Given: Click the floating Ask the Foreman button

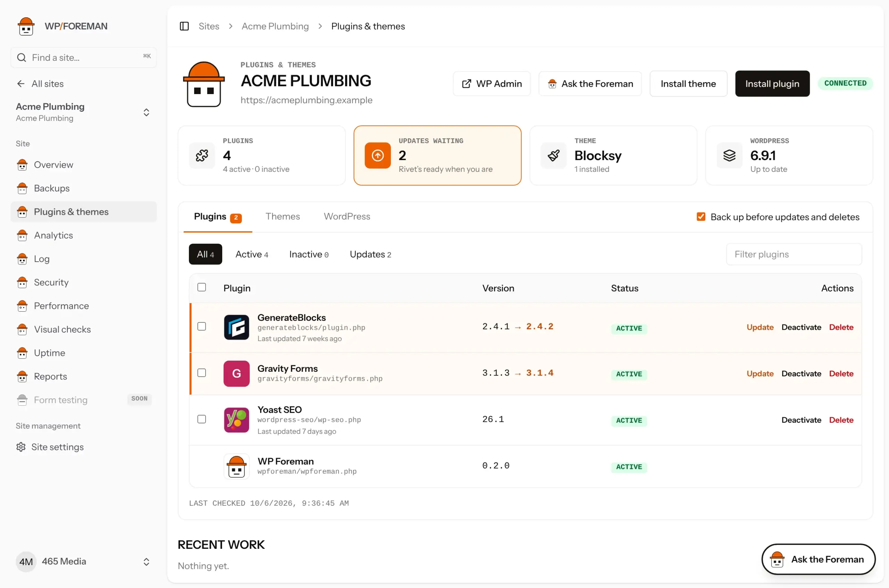Looking at the screenshot, I should click(x=819, y=559).
